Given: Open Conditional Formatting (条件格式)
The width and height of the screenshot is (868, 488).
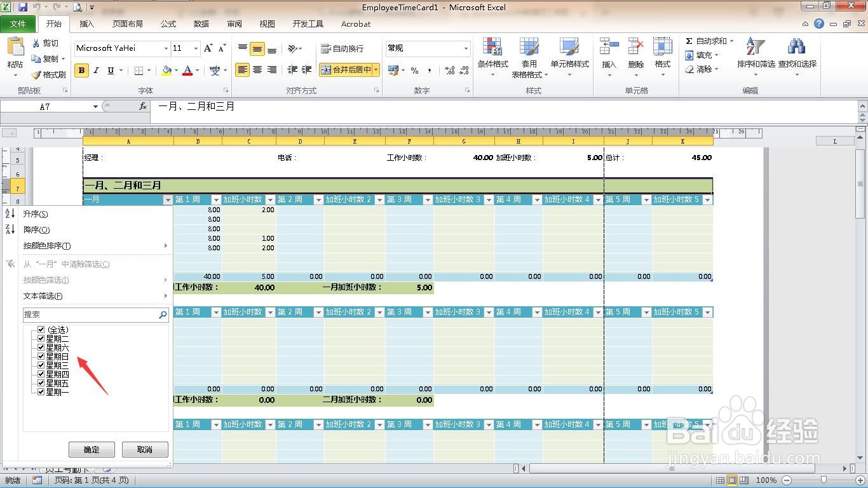Looking at the screenshot, I should point(493,57).
